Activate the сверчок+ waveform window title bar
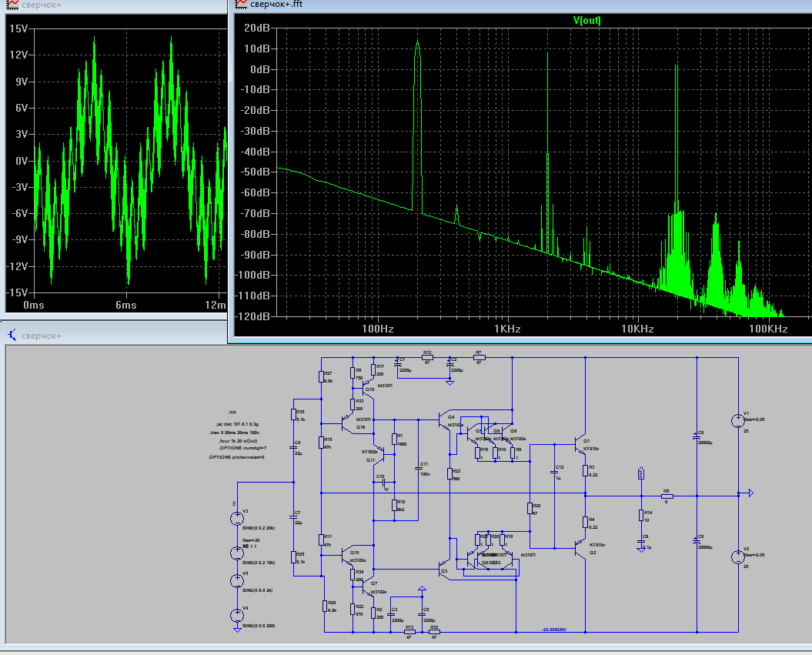 click(113, 5)
